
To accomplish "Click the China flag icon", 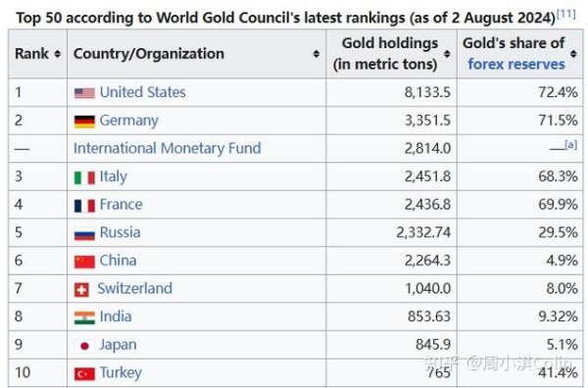I will point(84,262).
